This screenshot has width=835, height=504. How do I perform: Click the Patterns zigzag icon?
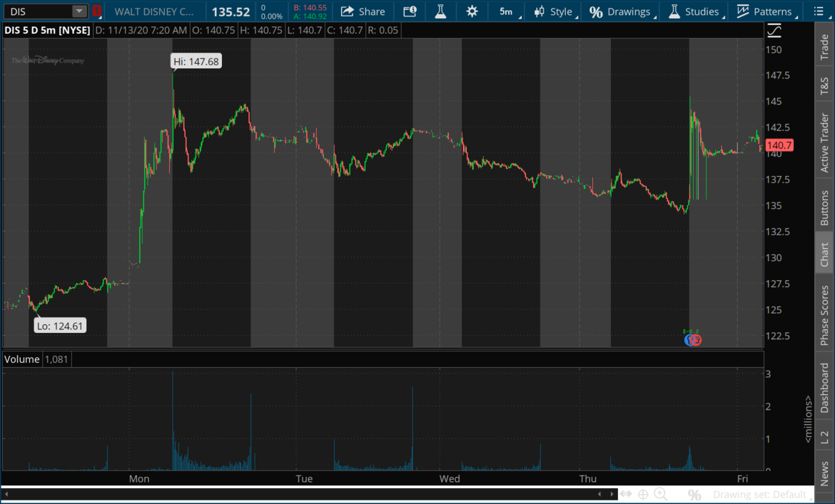tap(742, 11)
